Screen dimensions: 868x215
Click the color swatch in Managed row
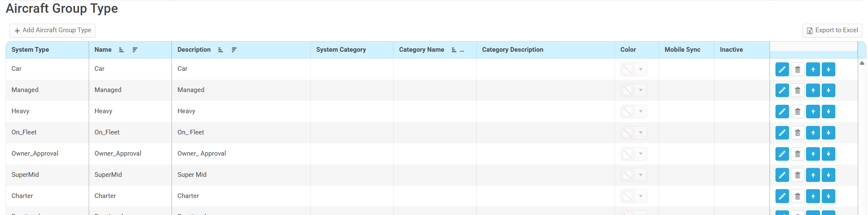[627, 90]
